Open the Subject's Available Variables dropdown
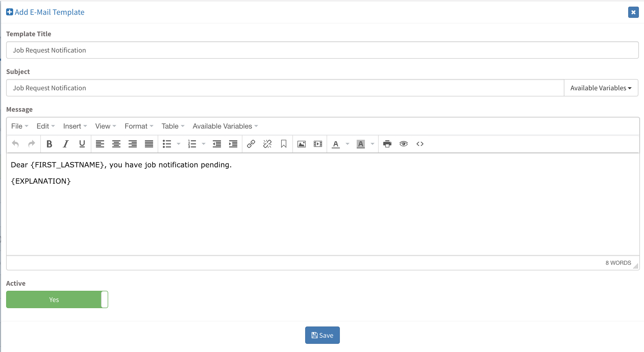644x352 pixels. [601, 88]
